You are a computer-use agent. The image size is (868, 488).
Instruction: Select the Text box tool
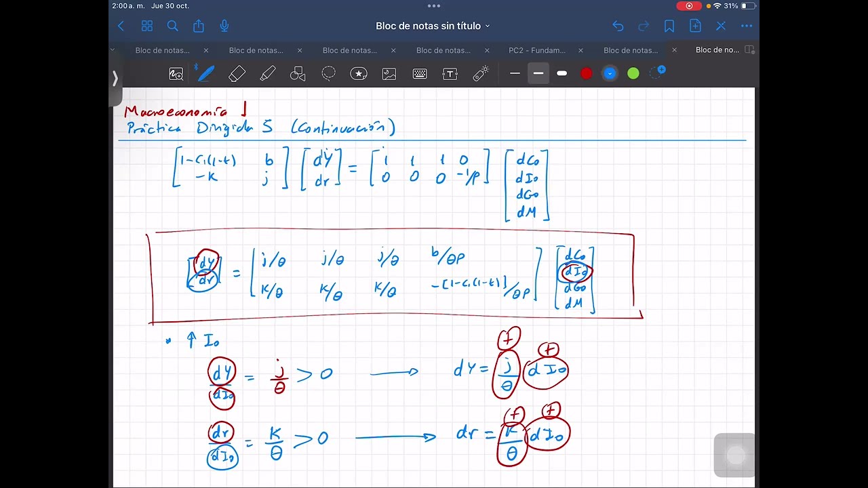point(450,74)
